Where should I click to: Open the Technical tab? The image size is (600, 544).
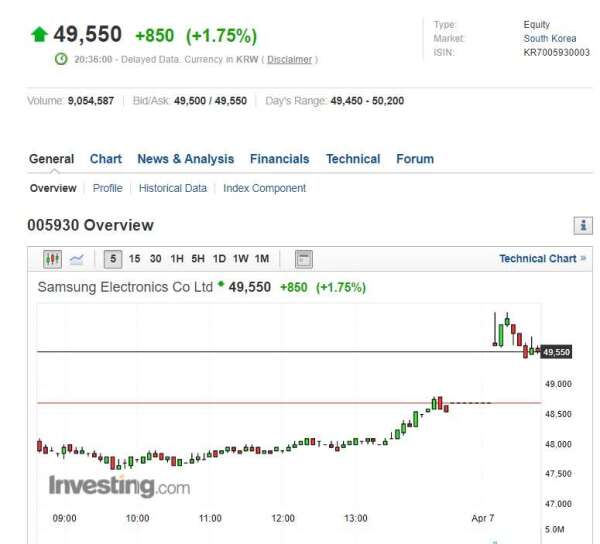[x=353, y=159]
